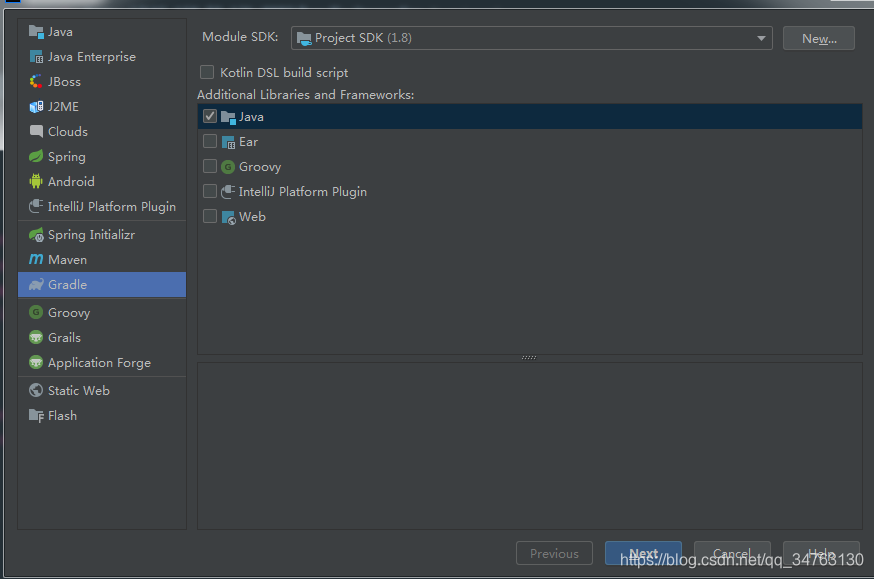Pick the Spring Initializr icon
The image size is (874, 579).
click(x=36, y=235)
